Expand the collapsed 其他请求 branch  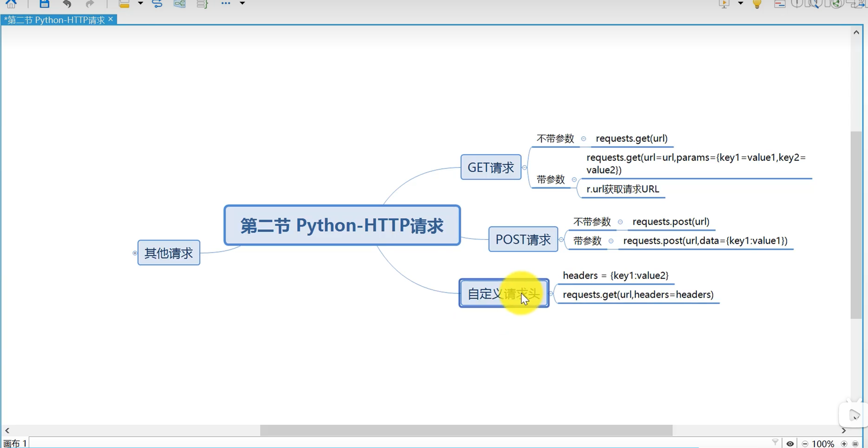tap(135, 253)
